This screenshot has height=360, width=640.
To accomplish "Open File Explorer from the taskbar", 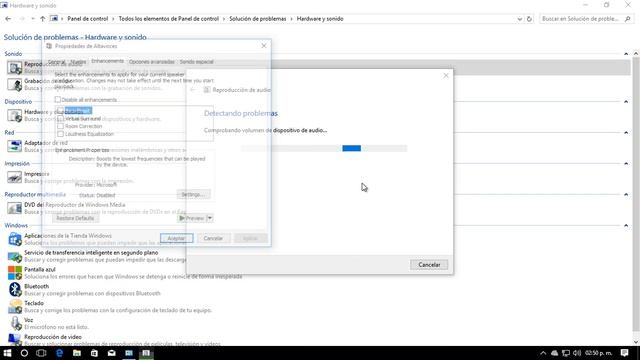I will pos(77,353).
